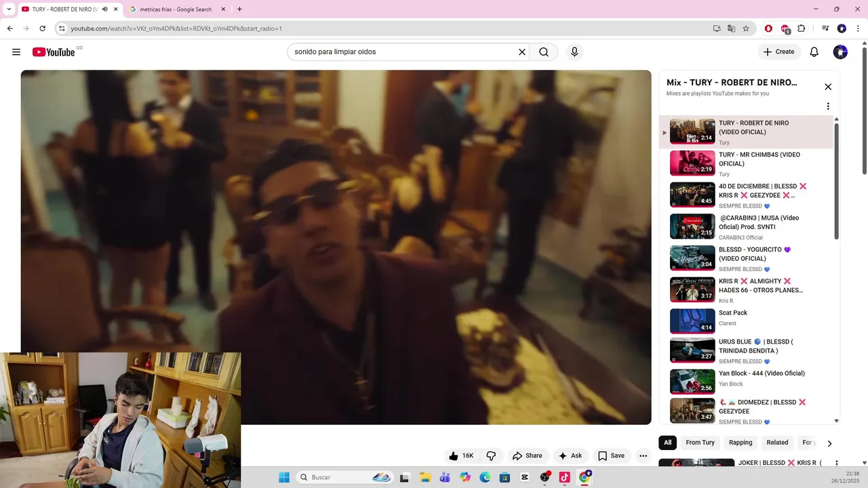Viewport: 868px width, 488px height.
Task: Close the Mix playlist panel
Action: pos(828,87)
